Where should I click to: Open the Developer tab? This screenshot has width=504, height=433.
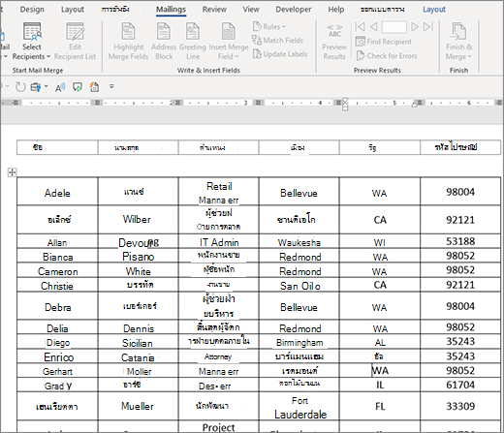294,10
